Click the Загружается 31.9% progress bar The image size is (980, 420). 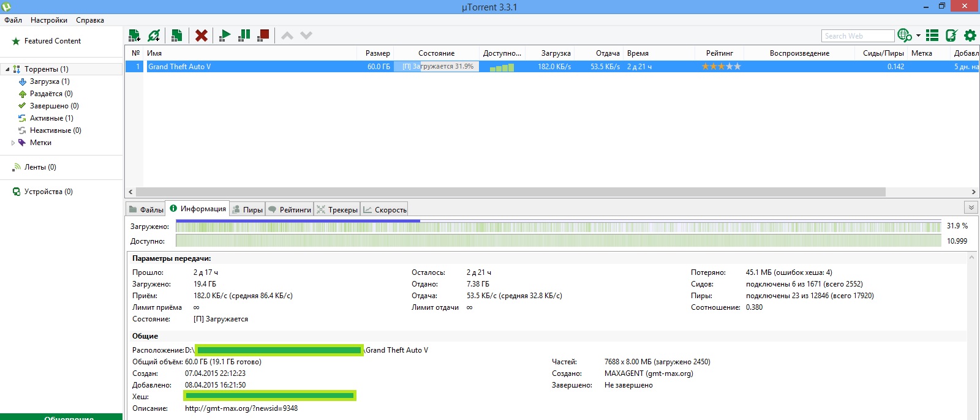(437, 67)
